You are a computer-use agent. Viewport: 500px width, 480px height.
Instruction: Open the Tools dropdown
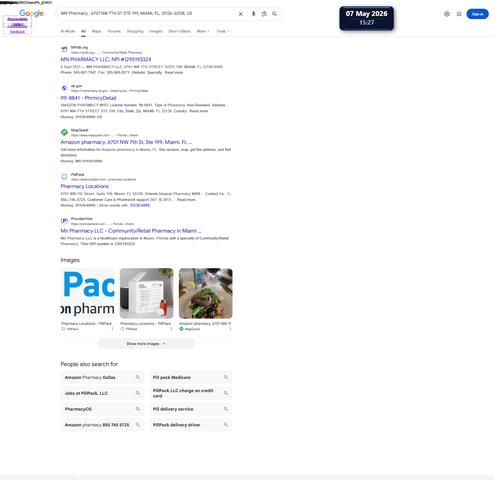(223, 31)
